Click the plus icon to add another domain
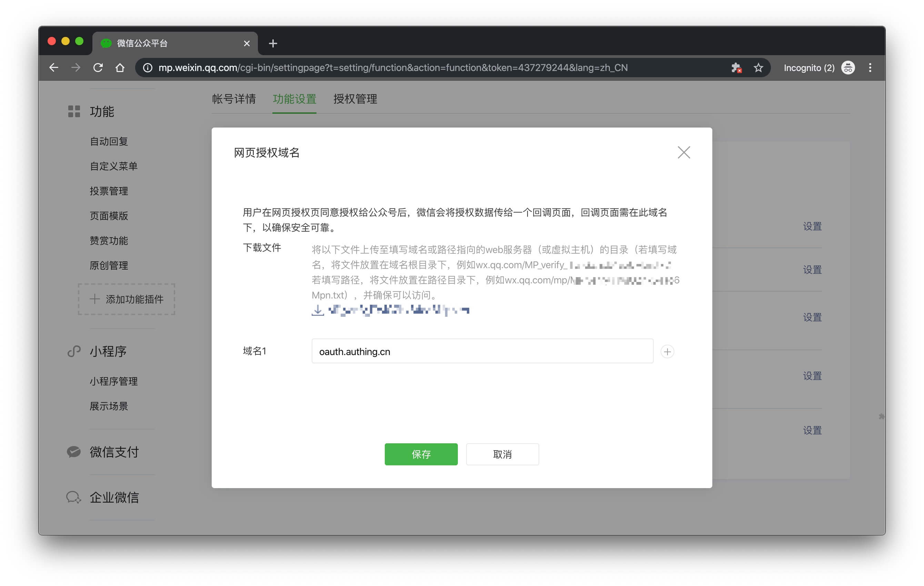Viewport: 924px width, 586px height. (x=667, y=352)
